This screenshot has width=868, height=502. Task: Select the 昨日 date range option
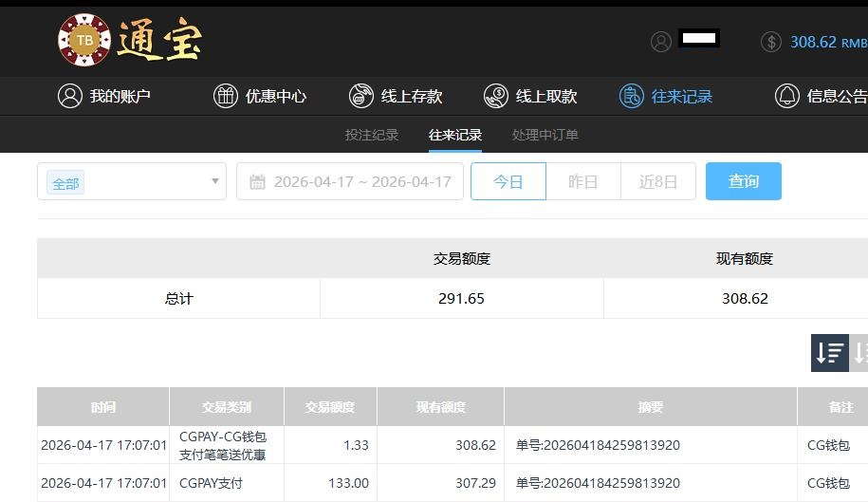(582, 181)
